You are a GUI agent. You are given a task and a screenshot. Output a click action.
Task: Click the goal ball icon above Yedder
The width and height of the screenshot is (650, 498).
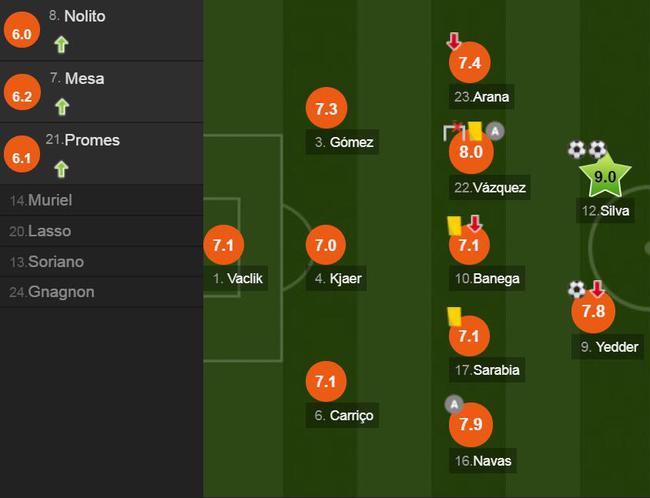[576, 289]
